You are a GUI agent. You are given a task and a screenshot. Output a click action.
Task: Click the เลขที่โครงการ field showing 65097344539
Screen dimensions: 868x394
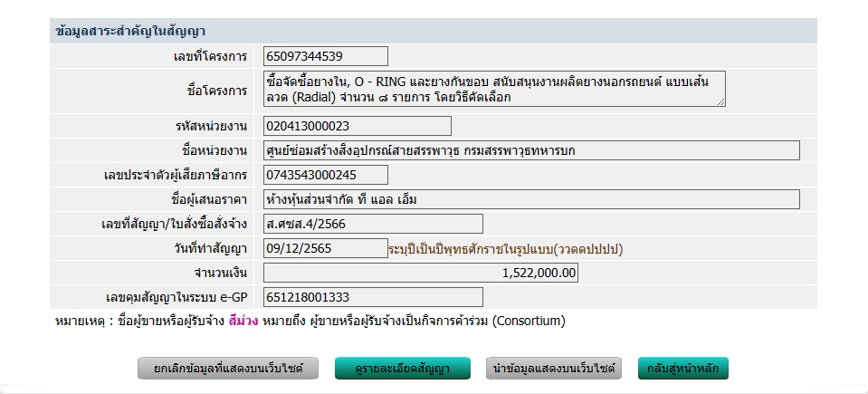click(326, 56)
